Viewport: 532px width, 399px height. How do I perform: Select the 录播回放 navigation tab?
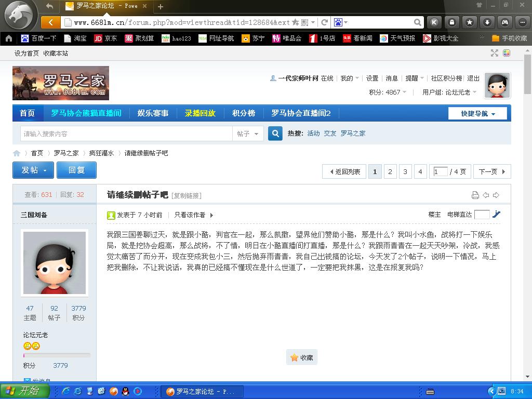point(200,113)
